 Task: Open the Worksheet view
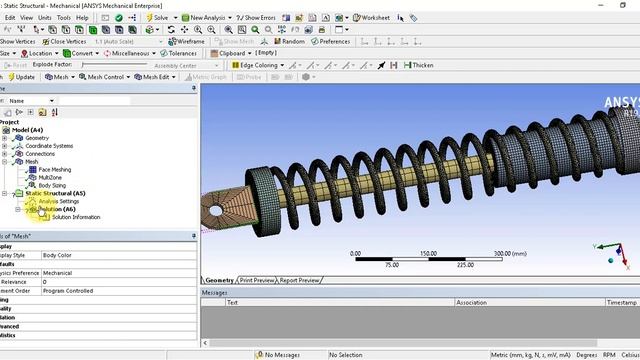pos(371,18)
